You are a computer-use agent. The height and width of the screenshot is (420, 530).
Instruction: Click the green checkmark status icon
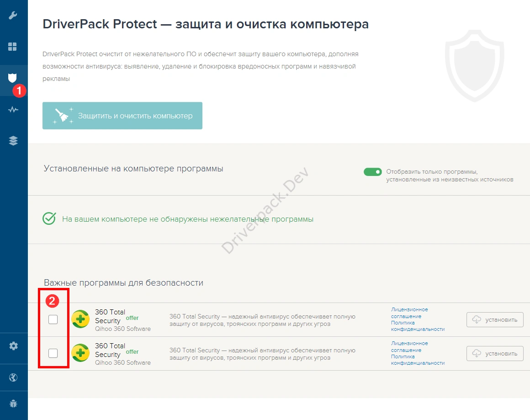point(49,218)
